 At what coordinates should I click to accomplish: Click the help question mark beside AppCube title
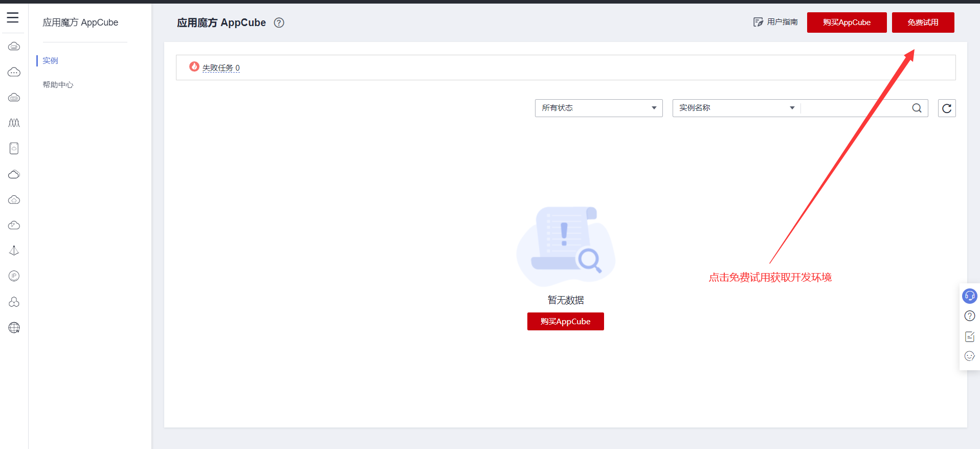(x=279, y=23)
